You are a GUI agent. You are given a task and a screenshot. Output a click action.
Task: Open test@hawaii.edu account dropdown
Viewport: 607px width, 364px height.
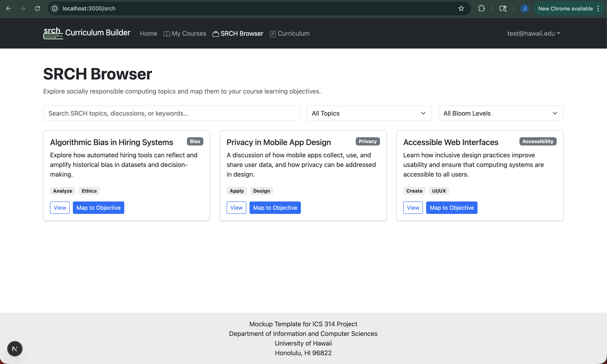(534, 33)
